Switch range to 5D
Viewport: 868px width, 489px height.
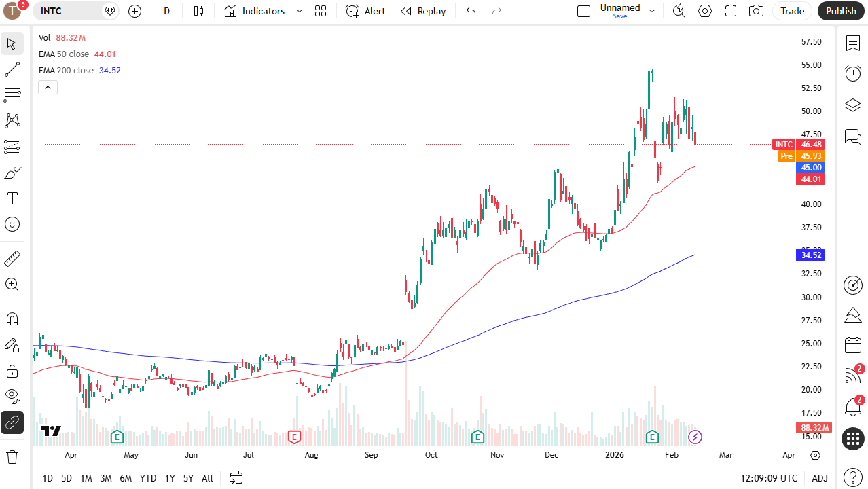click(x=67, y=478)
